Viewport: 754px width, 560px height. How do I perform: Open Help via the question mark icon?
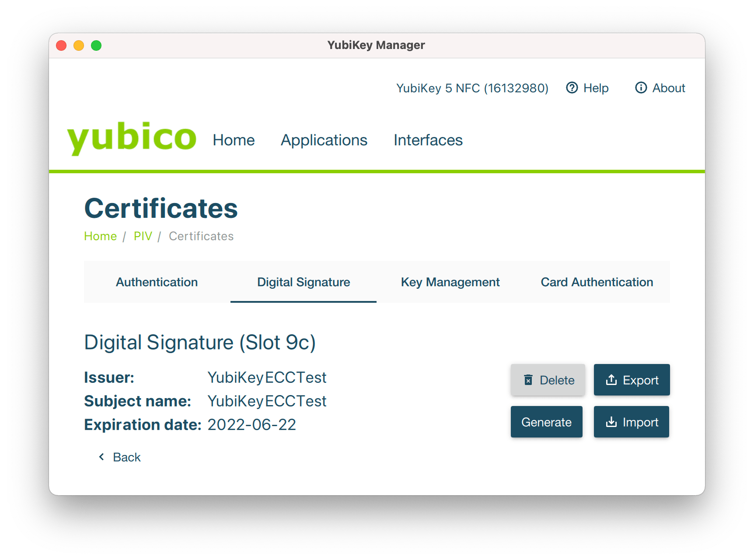coord(572,87)
